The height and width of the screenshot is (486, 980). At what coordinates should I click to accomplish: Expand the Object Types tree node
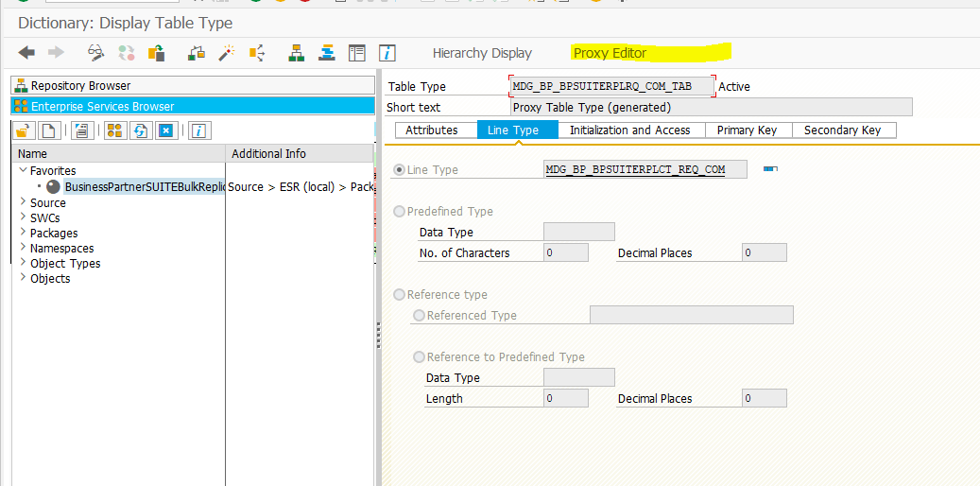[x=23, y=262]
